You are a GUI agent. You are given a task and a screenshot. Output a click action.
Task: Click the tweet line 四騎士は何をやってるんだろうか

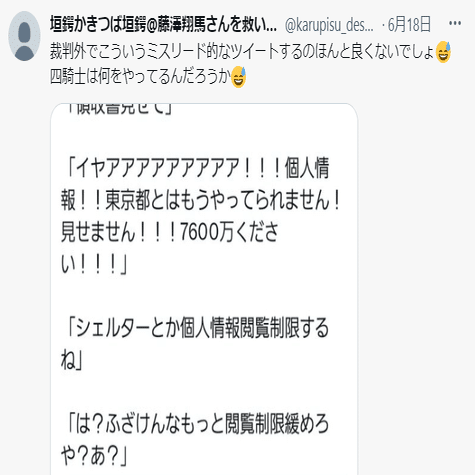point(140,77)
